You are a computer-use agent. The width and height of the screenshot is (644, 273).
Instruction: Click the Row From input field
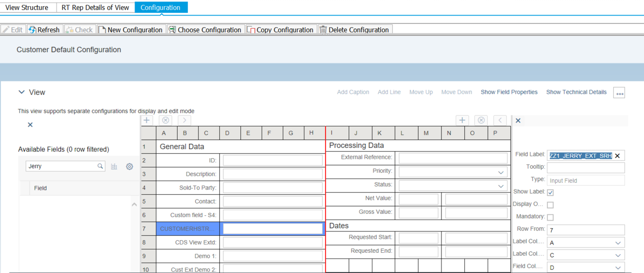[586, 230]
